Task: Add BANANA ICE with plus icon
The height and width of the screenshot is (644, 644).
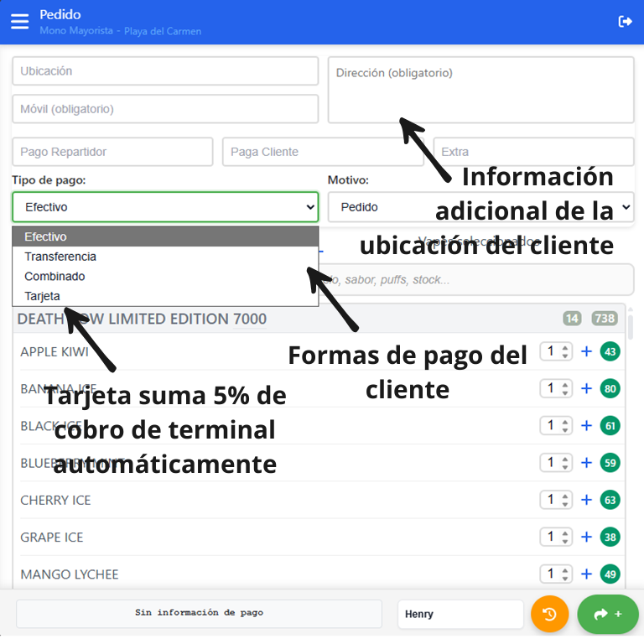Action: point(587,388)
